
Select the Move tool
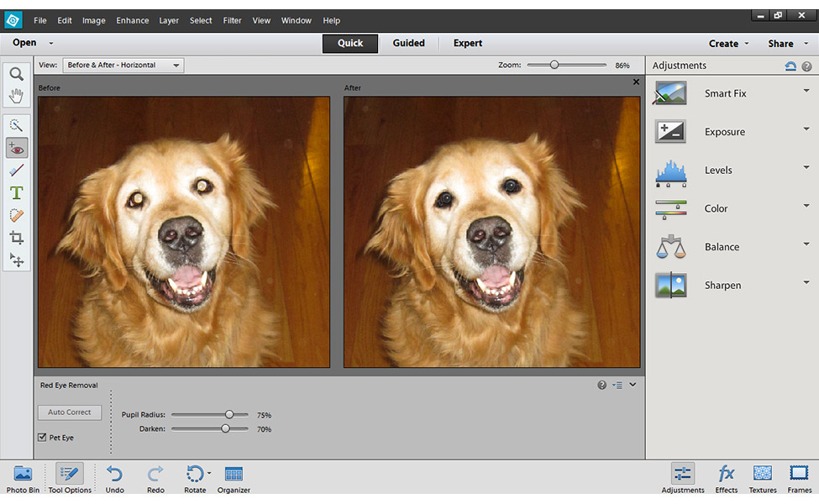(16, 260)
